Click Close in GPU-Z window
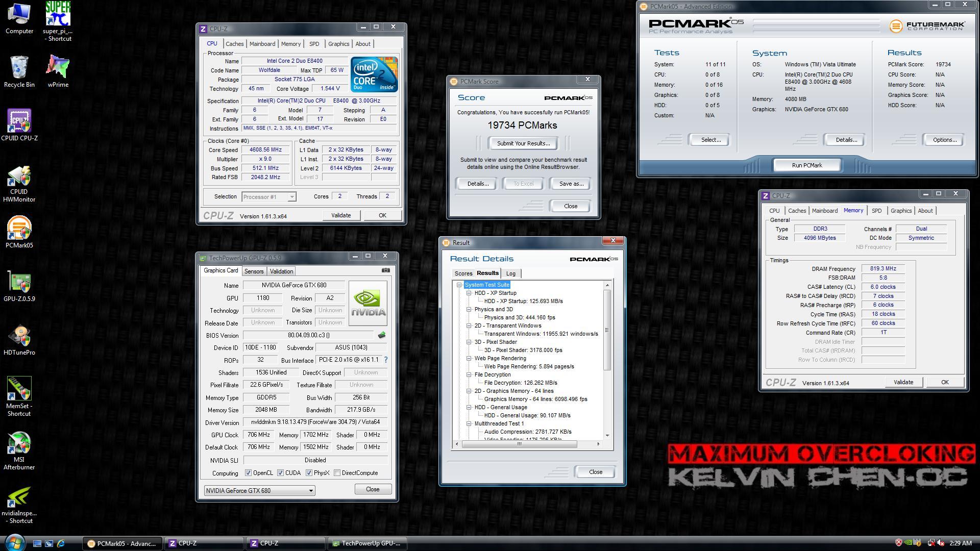The width and height of the screenshot is (980, 551). coord(373,489)
